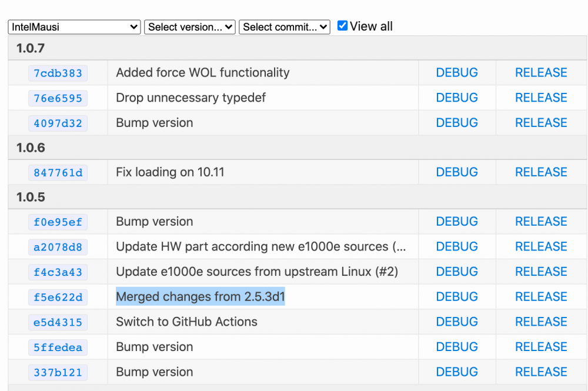Image resolution: width=588 pixels, height=391 pixels.
Task: Download DEBUG build for commit f4c3a43
Action: click(x=457, y=272)
